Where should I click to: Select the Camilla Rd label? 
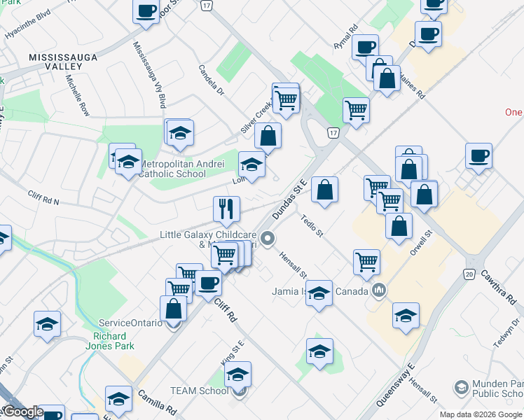point(157,402)
